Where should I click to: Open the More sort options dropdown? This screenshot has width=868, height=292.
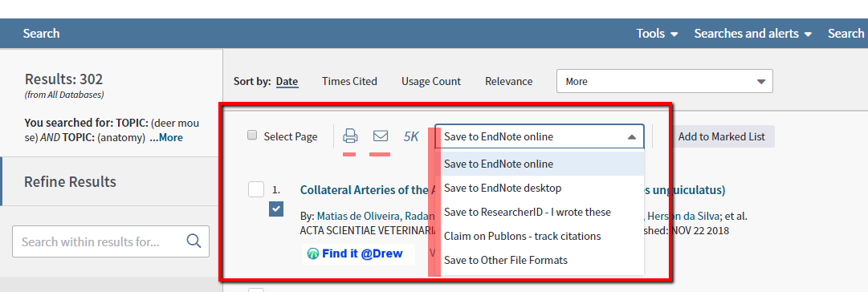[664, 81]
